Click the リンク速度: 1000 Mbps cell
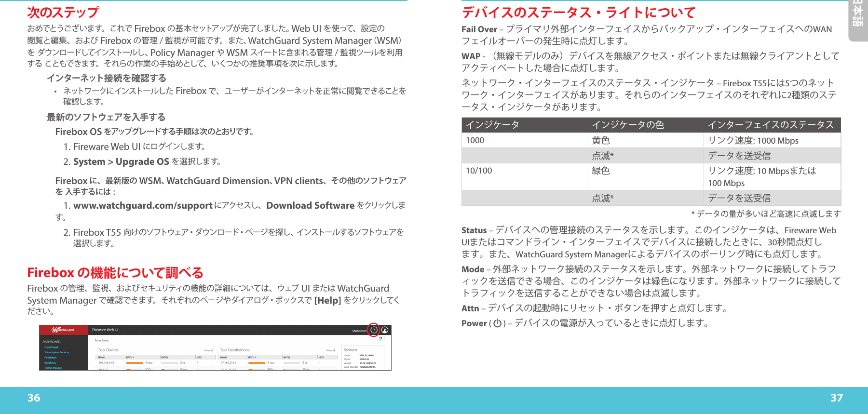 click(772, 140)
